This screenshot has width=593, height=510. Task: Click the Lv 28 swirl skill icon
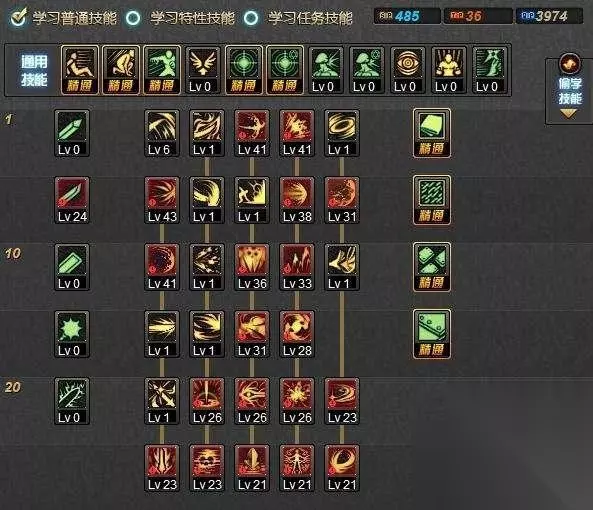297,334
